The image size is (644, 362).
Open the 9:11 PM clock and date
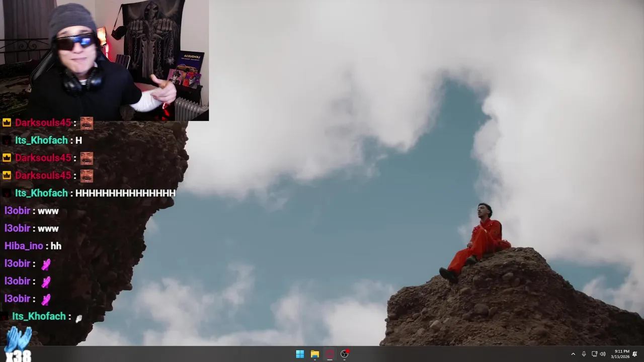(x=620, y=354)
